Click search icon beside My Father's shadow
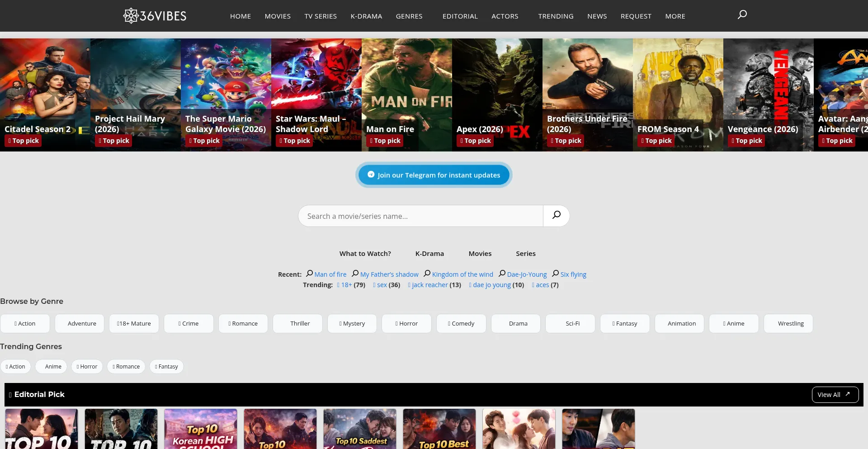The image size is (868, 449). (355, 274)
